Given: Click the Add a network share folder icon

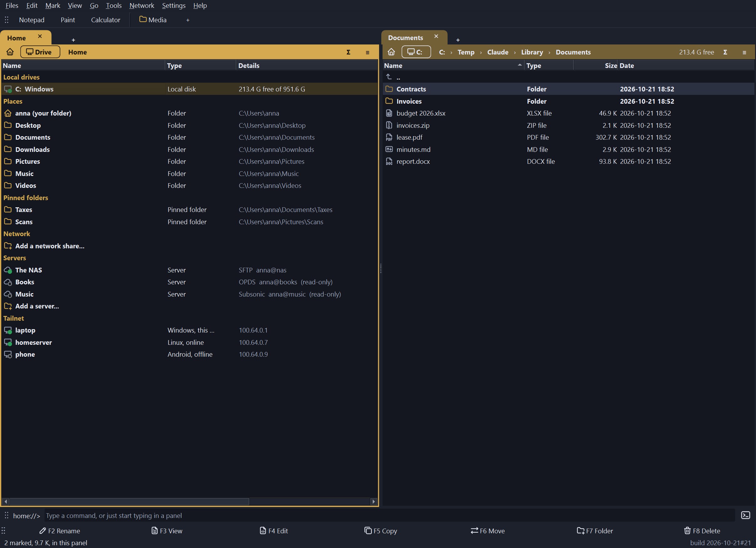Looking at the screenshot, I should [8, 246].
